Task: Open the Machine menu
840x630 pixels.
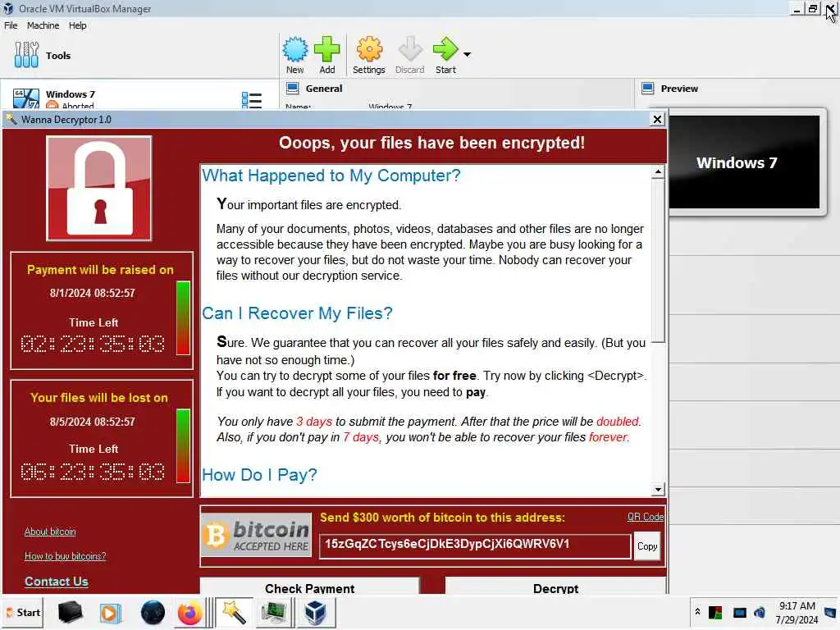Action: pos(43,25)
